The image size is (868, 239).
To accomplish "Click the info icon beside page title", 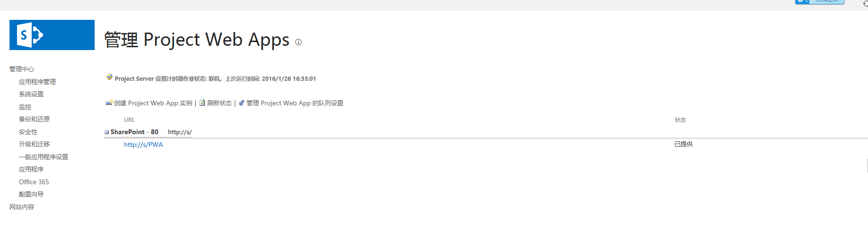I will pos(298,42).
